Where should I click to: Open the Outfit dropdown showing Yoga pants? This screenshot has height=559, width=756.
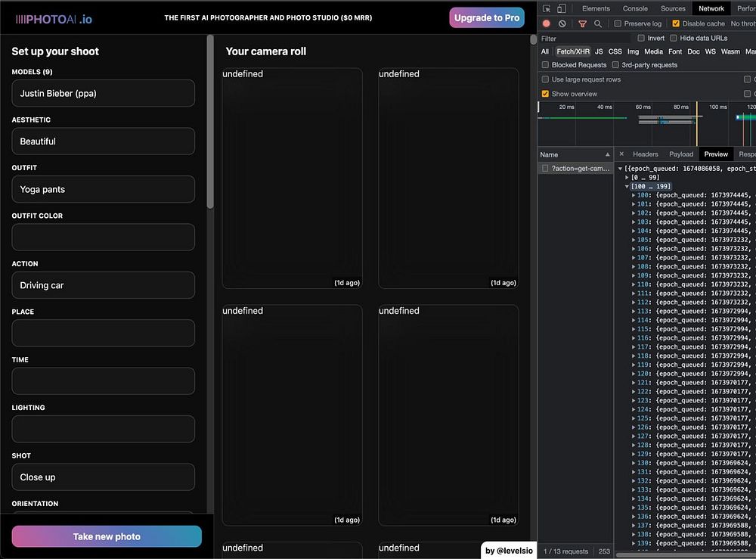tap(103, 189)
